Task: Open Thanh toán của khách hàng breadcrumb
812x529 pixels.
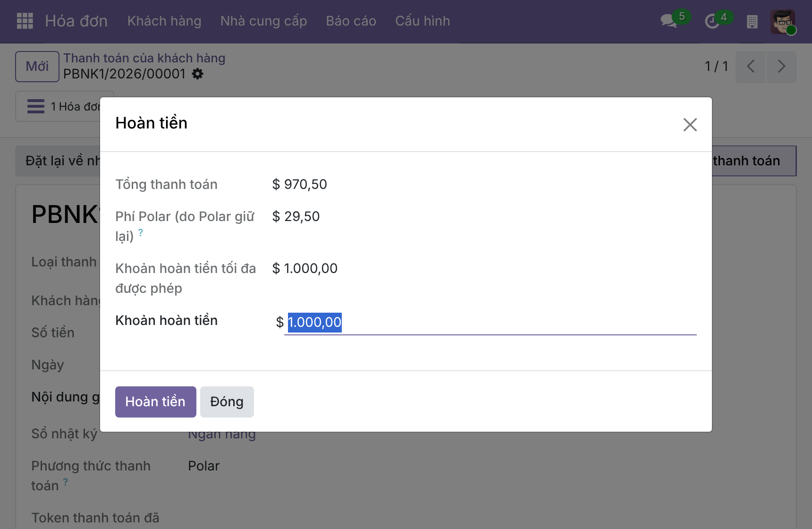Action: pos(144,58)
